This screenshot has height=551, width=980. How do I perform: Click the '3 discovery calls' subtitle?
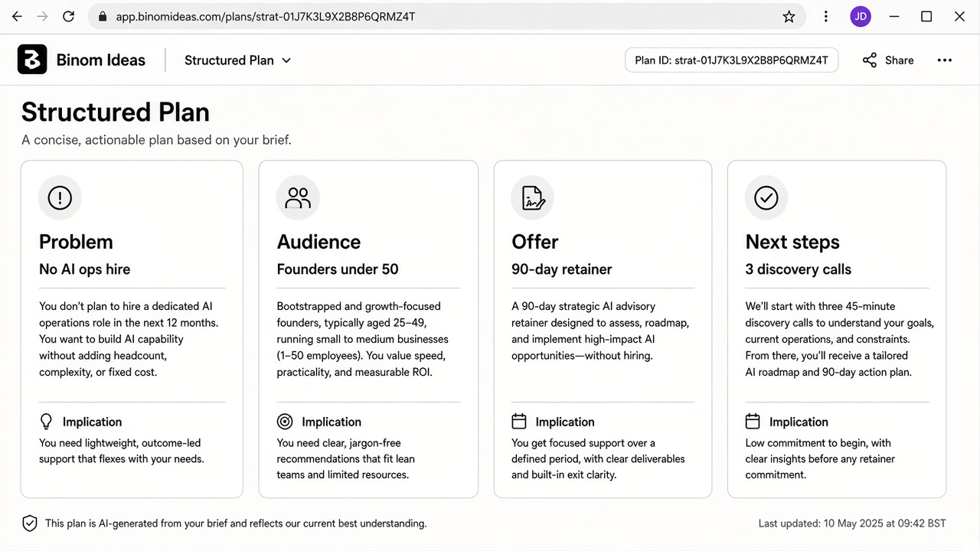[799, 269]
